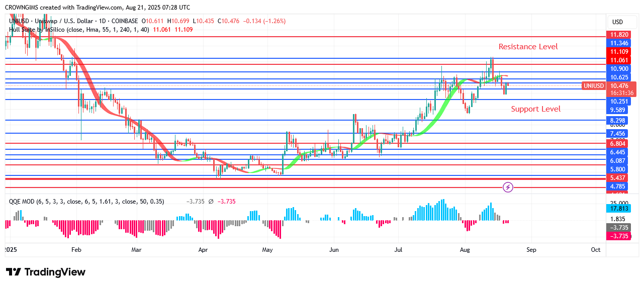Click the 11.820 price label

pos(618,35)
